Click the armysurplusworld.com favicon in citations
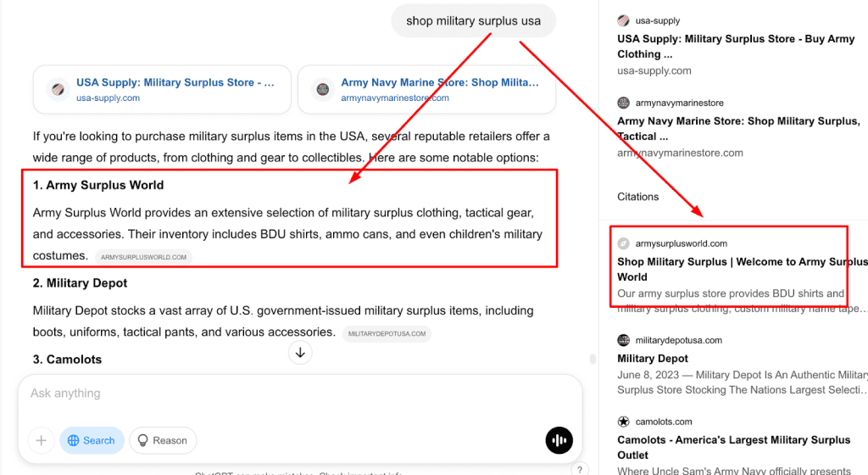This screenshot has height=475, width=868. point(623,243)
